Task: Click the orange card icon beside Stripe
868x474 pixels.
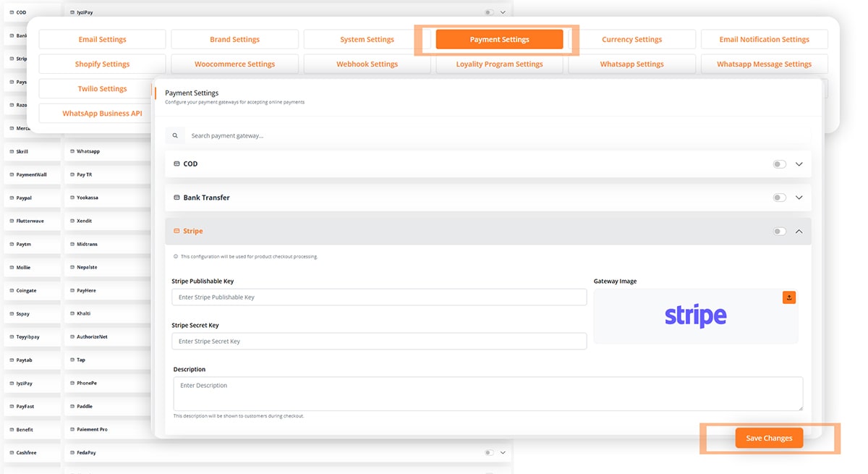Action: click(176, 231)
